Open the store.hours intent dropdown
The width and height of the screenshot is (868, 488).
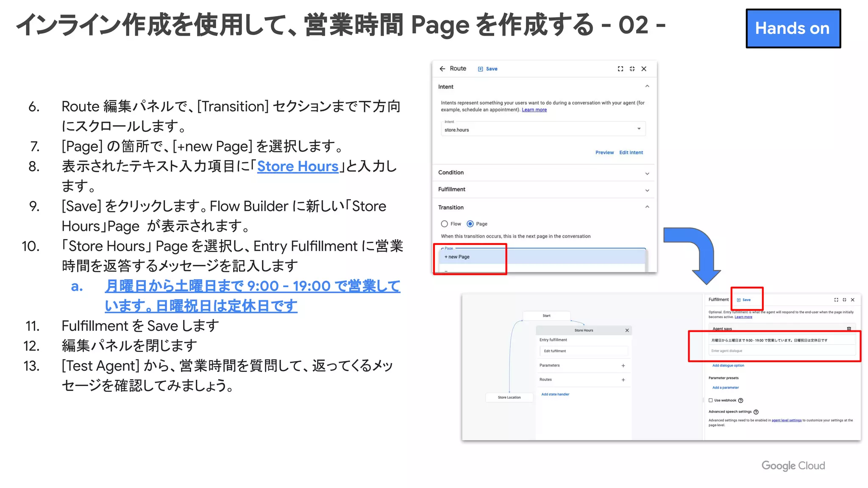pyautogui.click(x=543, y=129)
